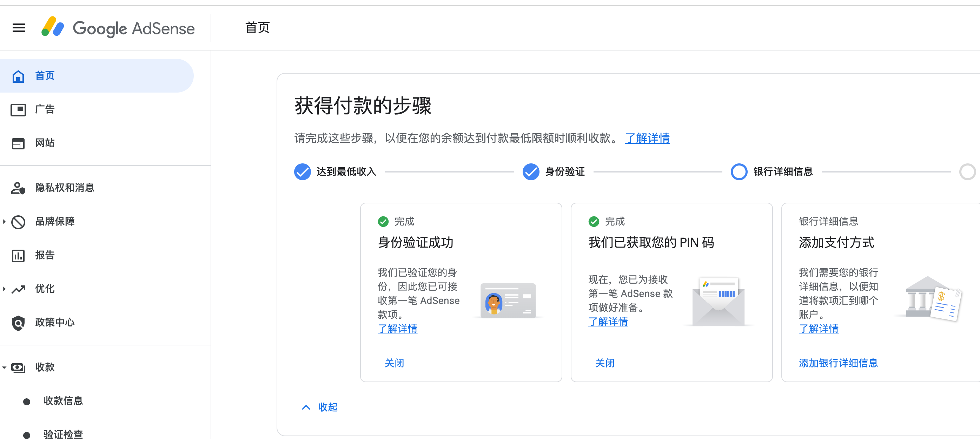Click the 隐私权和消息 person-shield icon
Image resolution: width=980 pixels, height=439 pixels.
18,188
